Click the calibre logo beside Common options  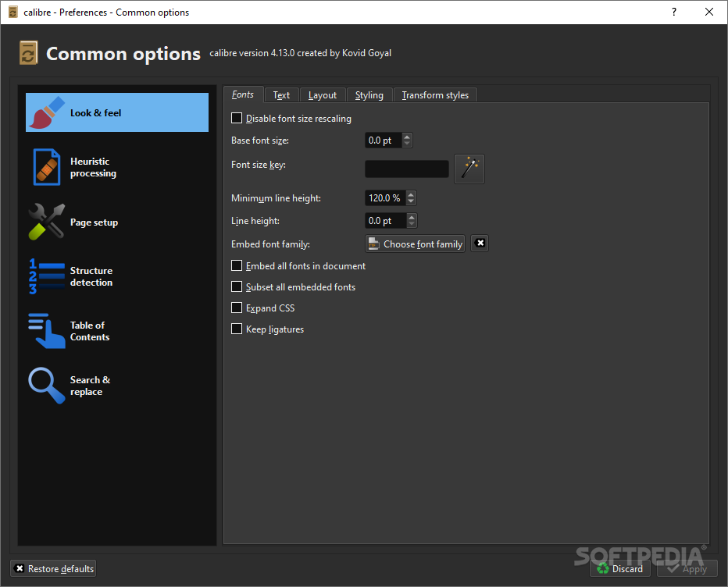(28, 53)
